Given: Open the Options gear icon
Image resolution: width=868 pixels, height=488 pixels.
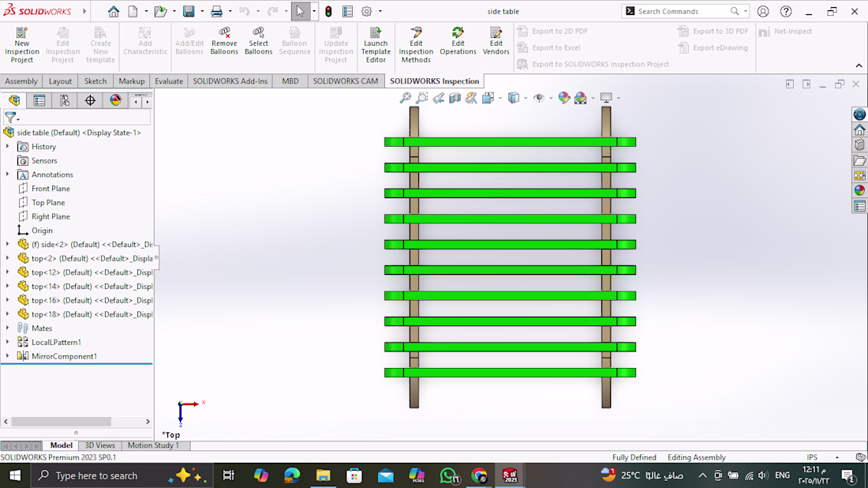Looking at the screenshot, I should pos(366,11).
